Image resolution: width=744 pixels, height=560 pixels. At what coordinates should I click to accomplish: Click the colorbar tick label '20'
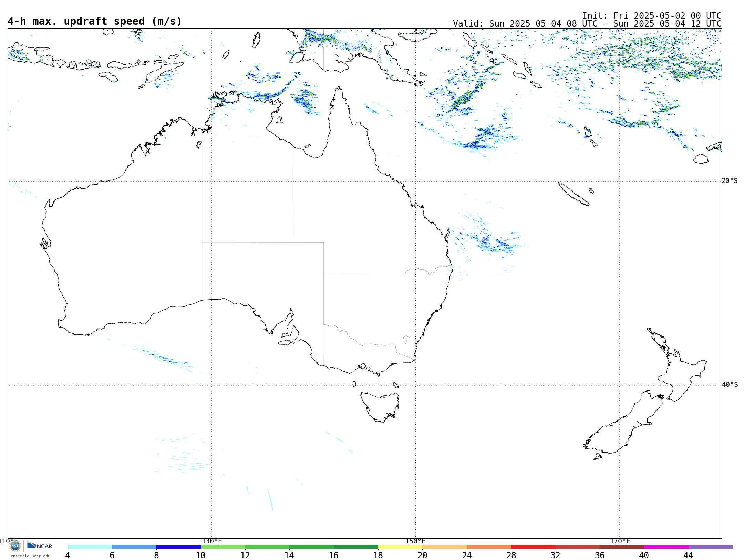pos(423,555)
